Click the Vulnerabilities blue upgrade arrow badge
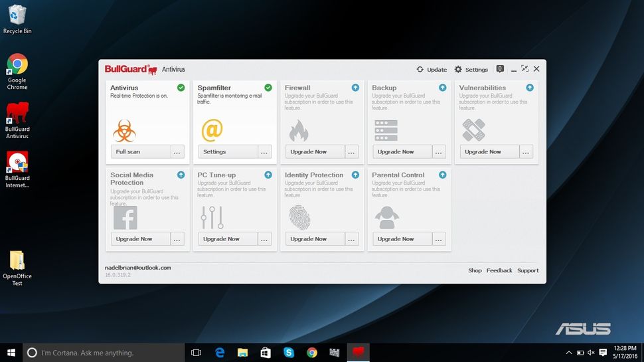Image resolution: width=644 pixels, height=362 pixels. click(530, 88)
